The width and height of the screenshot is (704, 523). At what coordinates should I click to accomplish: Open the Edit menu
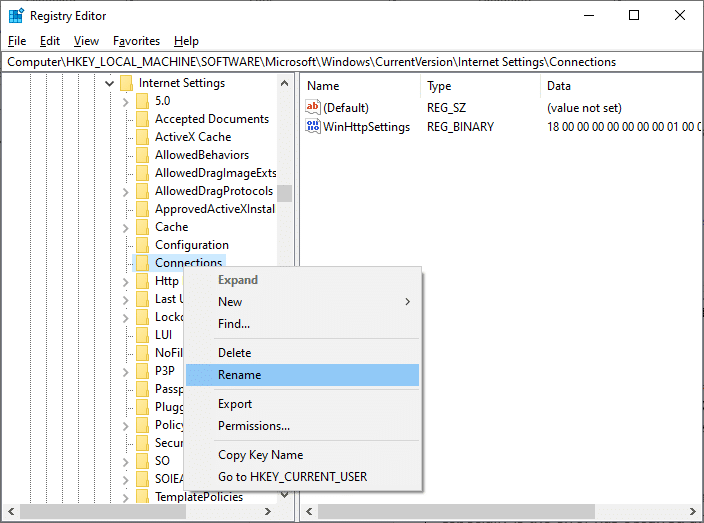pos(50,41)
